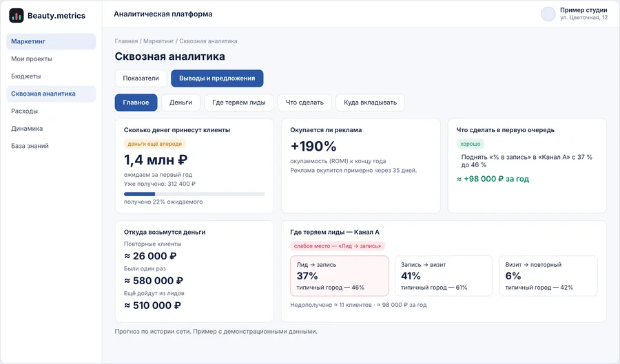Click the 1,4 млн ₽ value
This screenshot has width=620, height=364.
[156, 160]
